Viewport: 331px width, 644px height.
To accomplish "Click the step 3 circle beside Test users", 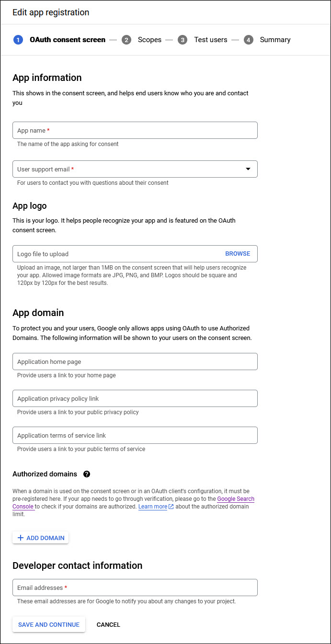I will click(183, 40).
